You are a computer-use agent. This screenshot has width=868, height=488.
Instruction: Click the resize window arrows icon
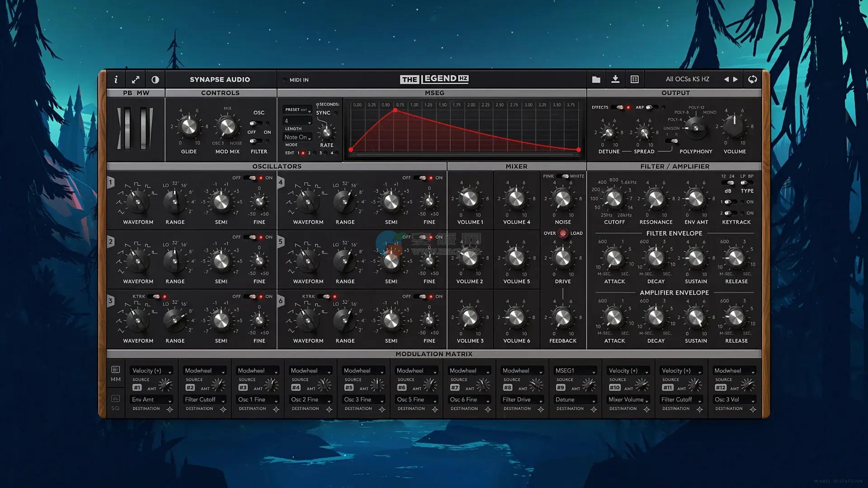tap(136, 80)
